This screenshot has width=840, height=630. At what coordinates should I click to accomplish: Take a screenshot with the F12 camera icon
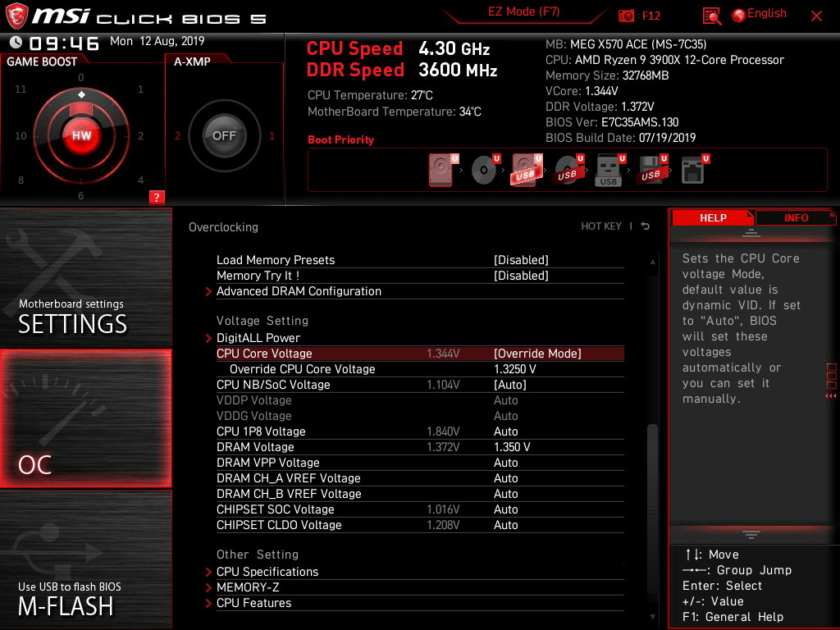coord(626,16)
